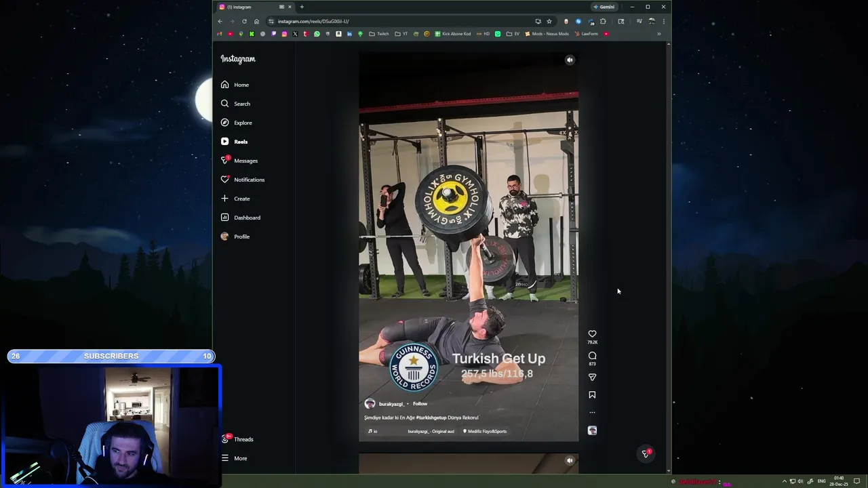Expand the hidden bookmarks chevron
Image resolution: width=868 pixels, height=488 pixels.
pos(658,34)
